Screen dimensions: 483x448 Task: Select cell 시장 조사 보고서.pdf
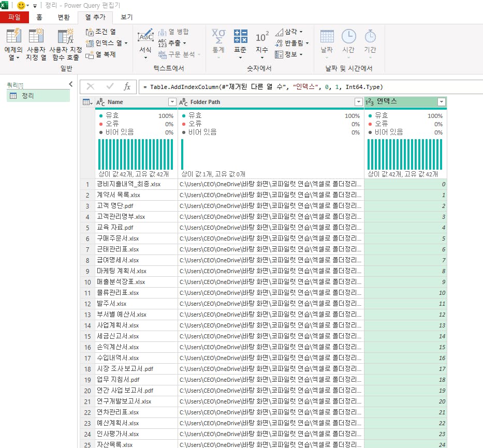coord(136,368)
